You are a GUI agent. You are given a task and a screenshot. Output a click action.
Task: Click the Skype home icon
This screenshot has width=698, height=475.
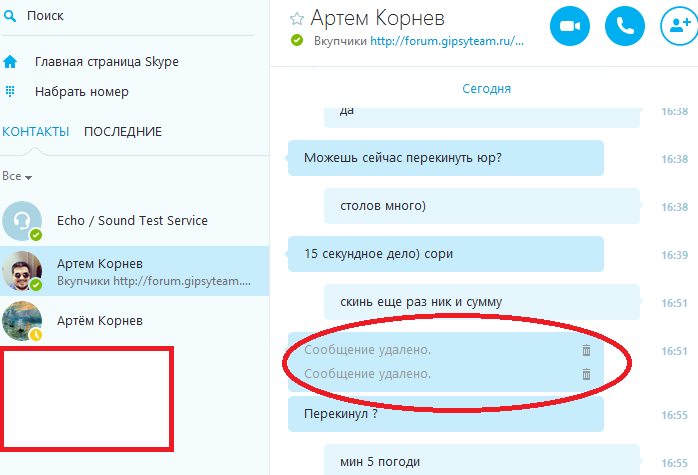(x=10, y=61)
